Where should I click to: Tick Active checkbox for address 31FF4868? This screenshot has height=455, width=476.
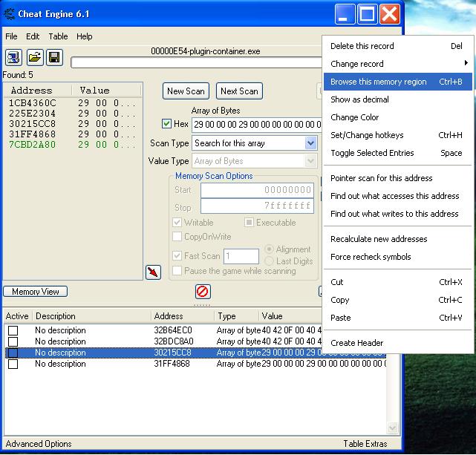coord(13,364)
